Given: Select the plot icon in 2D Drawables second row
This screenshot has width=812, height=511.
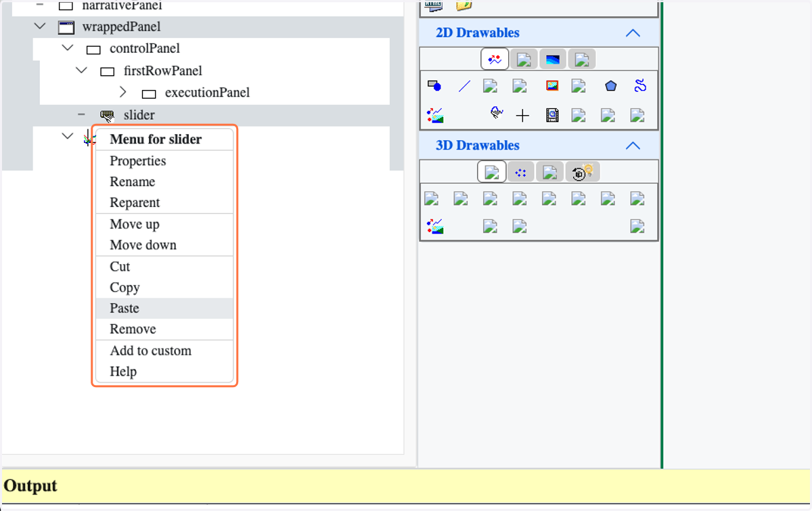Looking at the screenshot, I should [434, 116].
